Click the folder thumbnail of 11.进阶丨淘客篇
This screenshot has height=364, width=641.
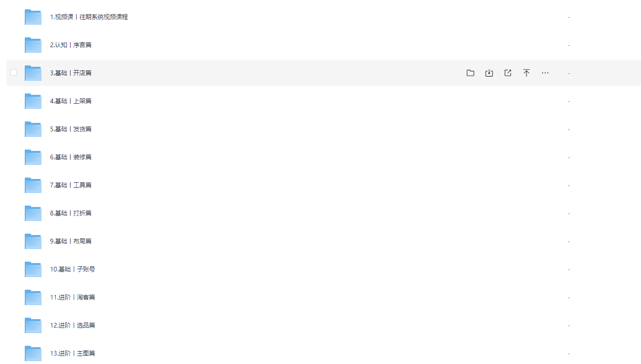pos(33,297)
